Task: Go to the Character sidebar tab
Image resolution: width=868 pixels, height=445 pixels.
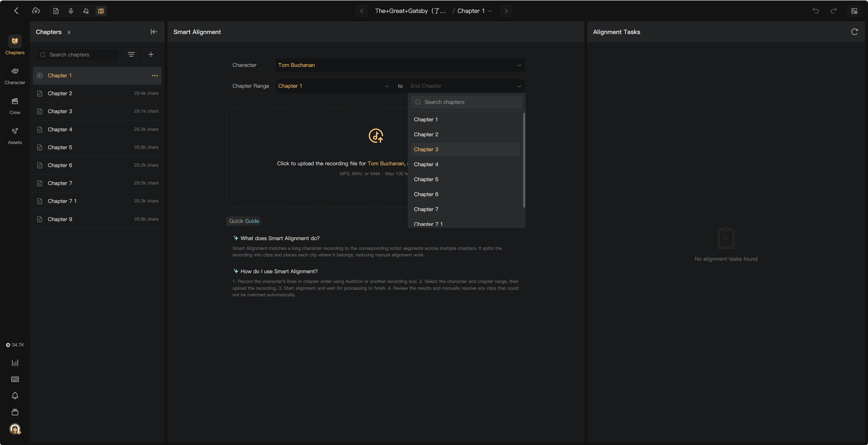Action: tap(15, 76)
